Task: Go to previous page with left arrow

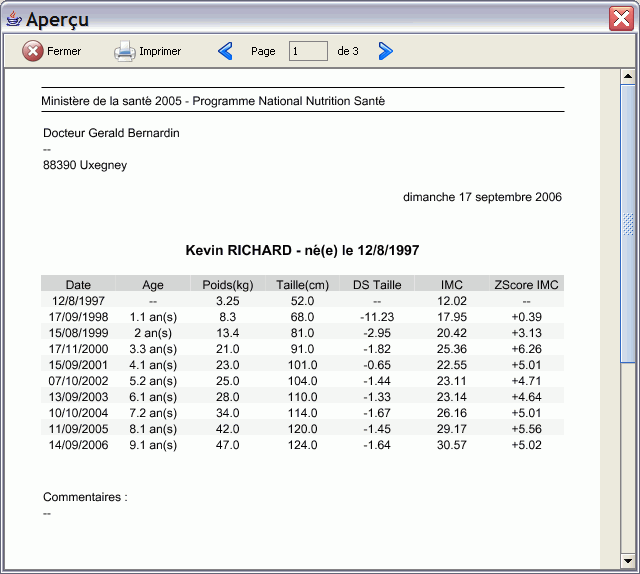Action: coord(225,51)
